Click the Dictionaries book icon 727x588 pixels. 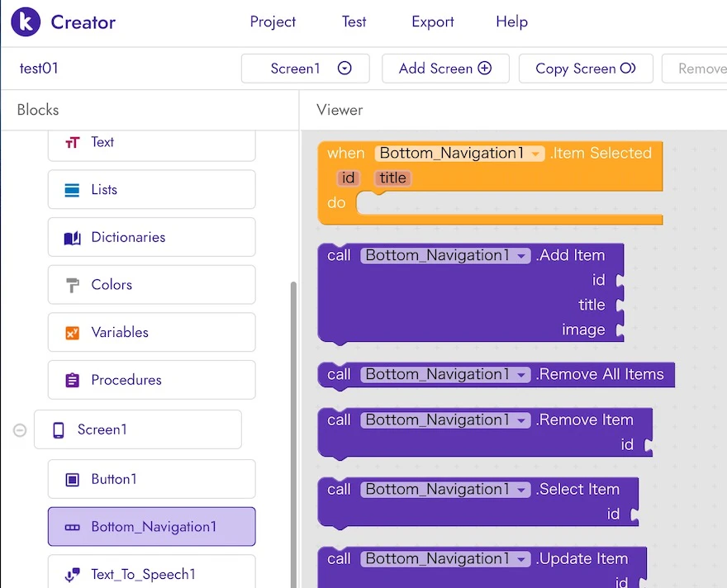point(72,238)
